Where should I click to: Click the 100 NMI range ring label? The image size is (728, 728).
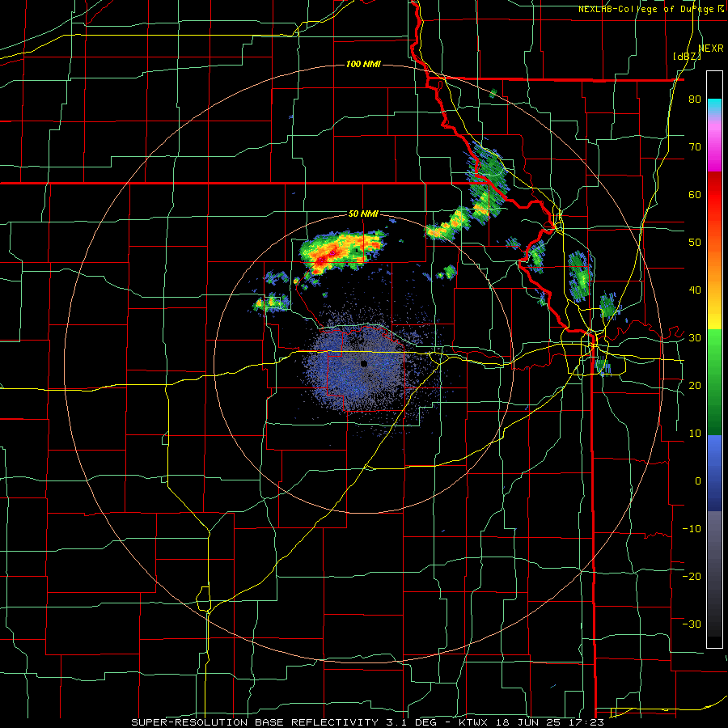pyautogui.click(x=363, y=64)
